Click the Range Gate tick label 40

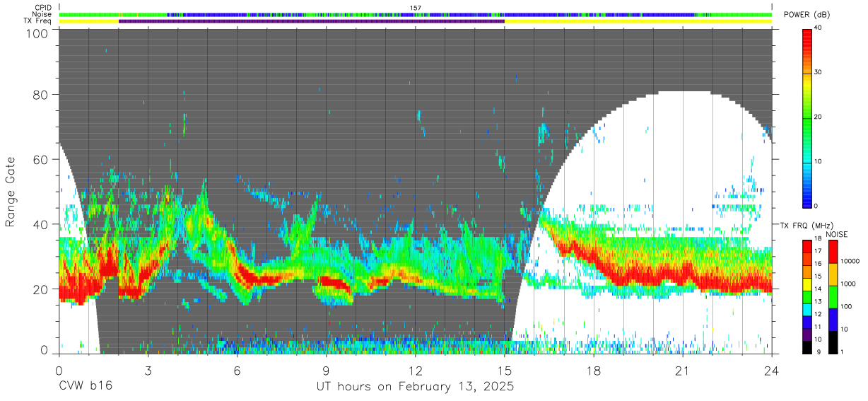40,224
